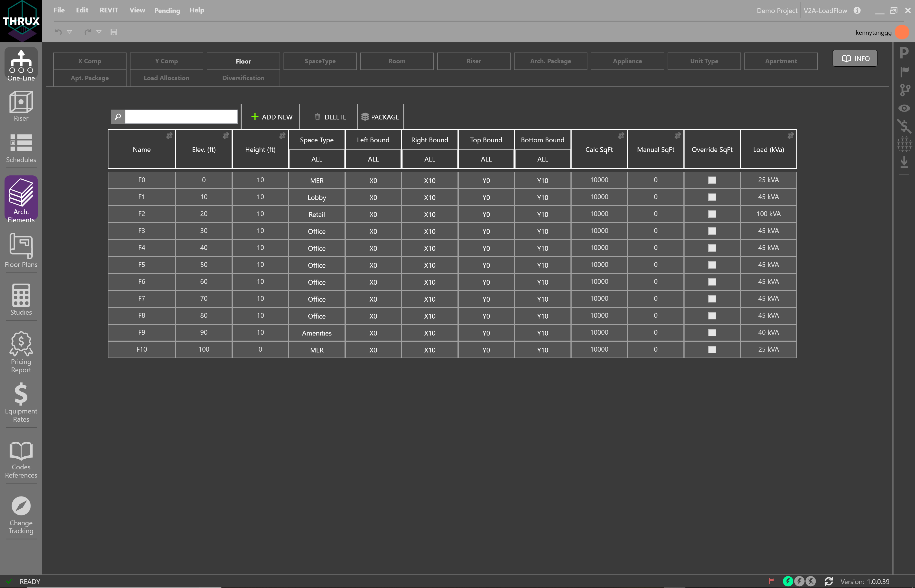
Task: Click the ADD NEW button
Action: pos(272,117)
